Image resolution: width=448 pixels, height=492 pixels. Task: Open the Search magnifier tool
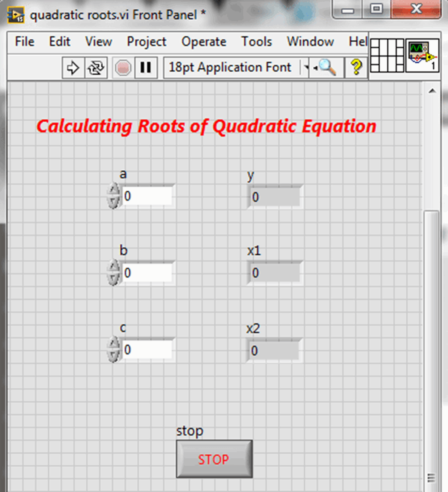click(x=327, y=67)
